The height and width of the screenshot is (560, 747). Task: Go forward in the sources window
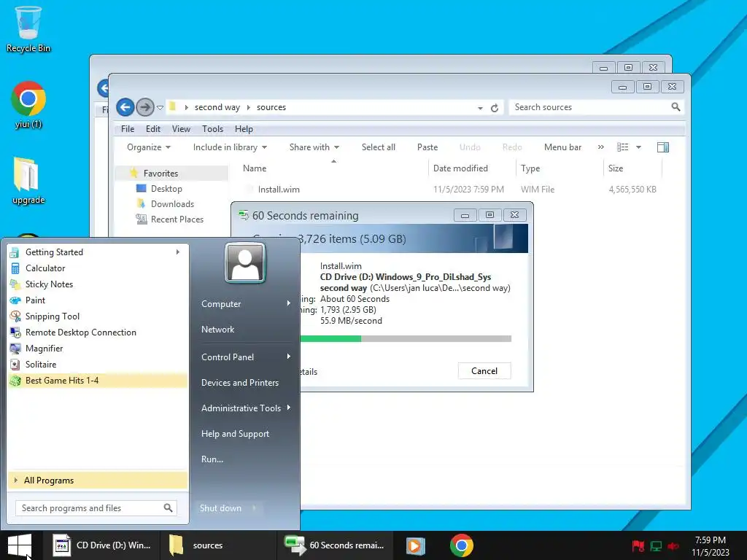click(x=145, y=107)
